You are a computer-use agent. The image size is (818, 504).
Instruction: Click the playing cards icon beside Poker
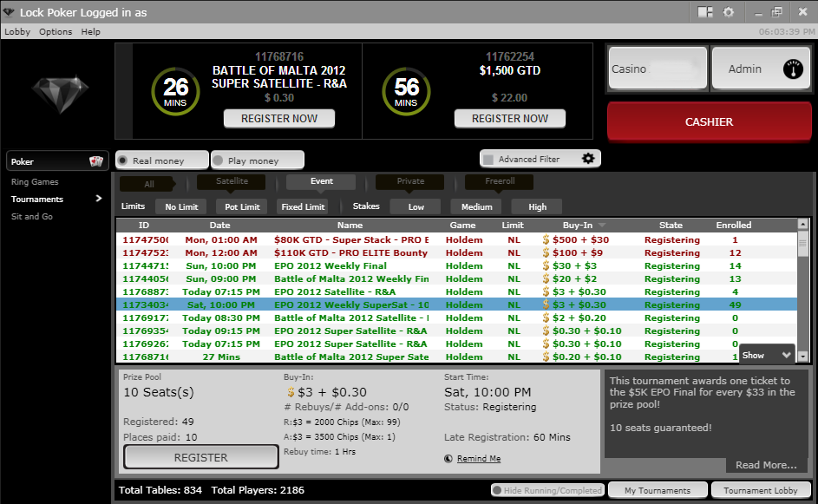click(x=96, y=161)
